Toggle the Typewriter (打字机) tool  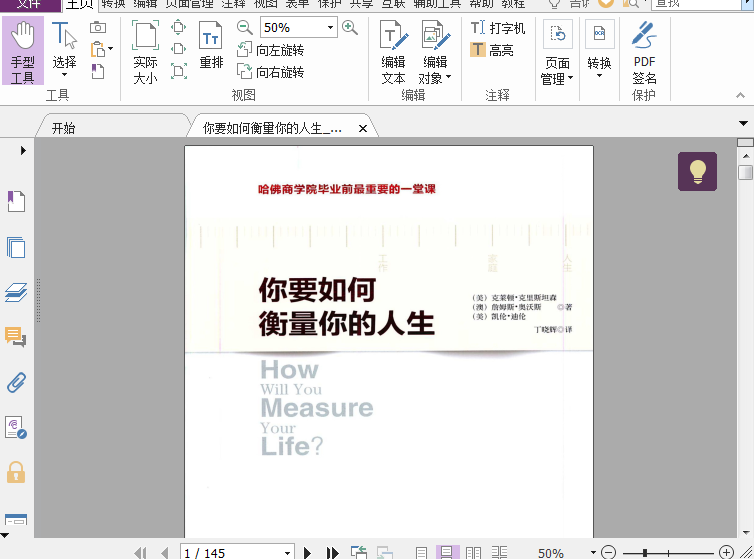click(498, 27)
